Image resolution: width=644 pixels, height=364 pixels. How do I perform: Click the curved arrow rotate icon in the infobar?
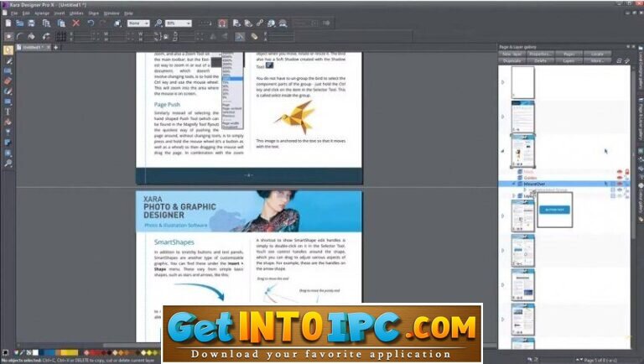(46, 37)
